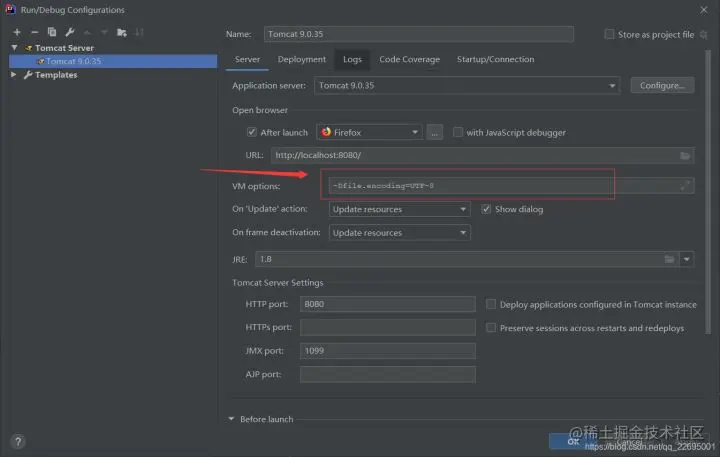Collapse the Tomcat Server tree node
720x457 pixels.
15,48
